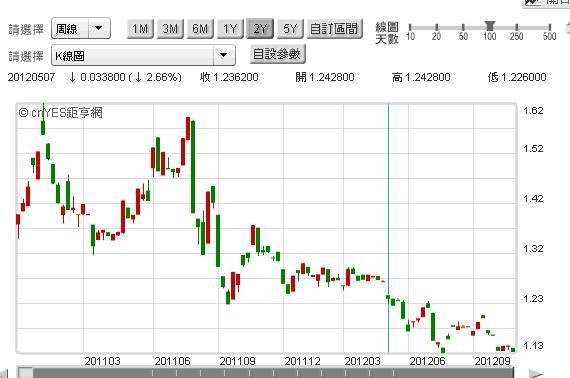
Task: Click the scrollbar left arrow below chart
Action: (4, 374)
